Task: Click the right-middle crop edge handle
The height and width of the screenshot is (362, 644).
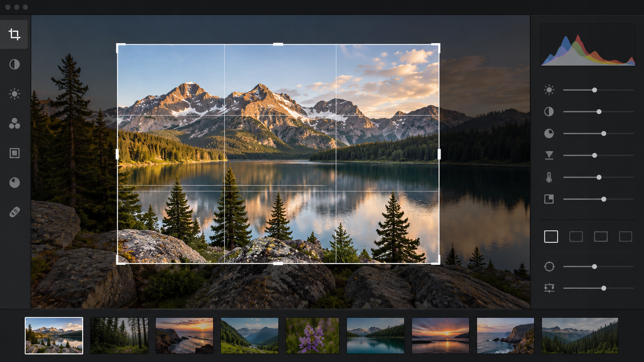Action: [x=439, y=154]
